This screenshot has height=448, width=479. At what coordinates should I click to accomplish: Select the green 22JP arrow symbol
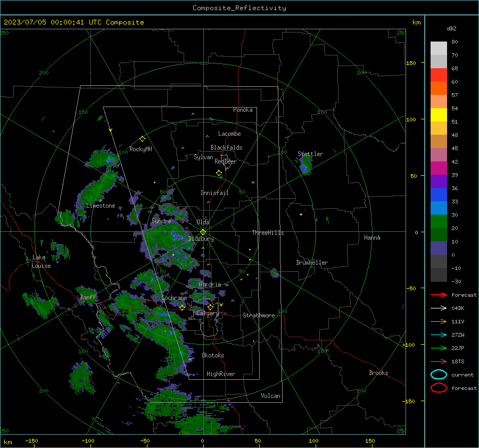tap(439, 348)
